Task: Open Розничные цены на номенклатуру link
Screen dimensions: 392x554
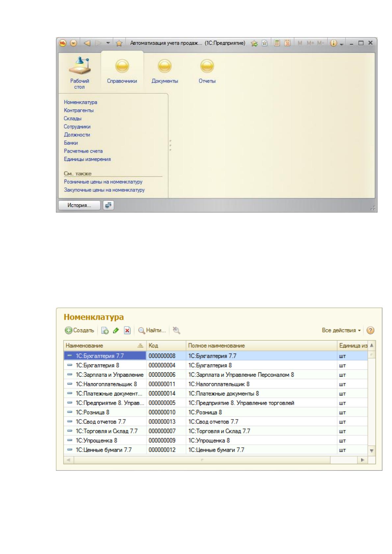Action: (x=103, y=182)
